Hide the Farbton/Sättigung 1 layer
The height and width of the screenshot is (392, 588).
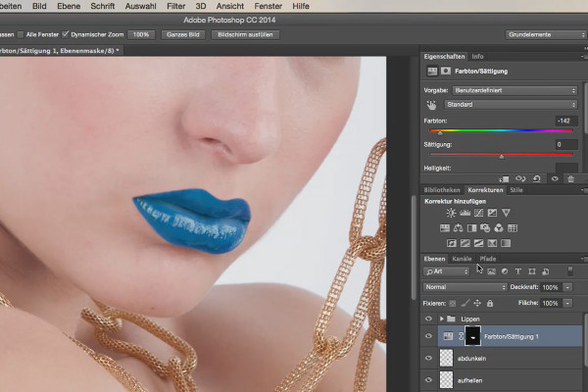click(x=428, y=336)
